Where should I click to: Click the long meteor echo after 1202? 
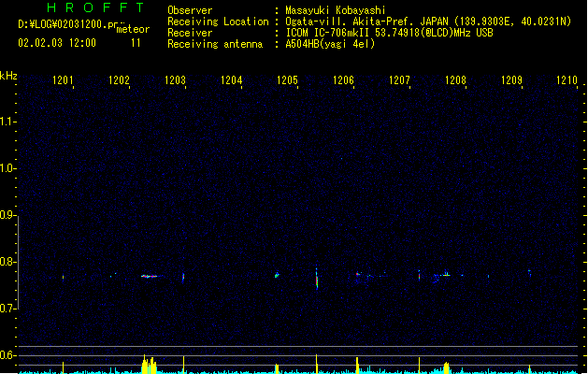pos(151,276)
